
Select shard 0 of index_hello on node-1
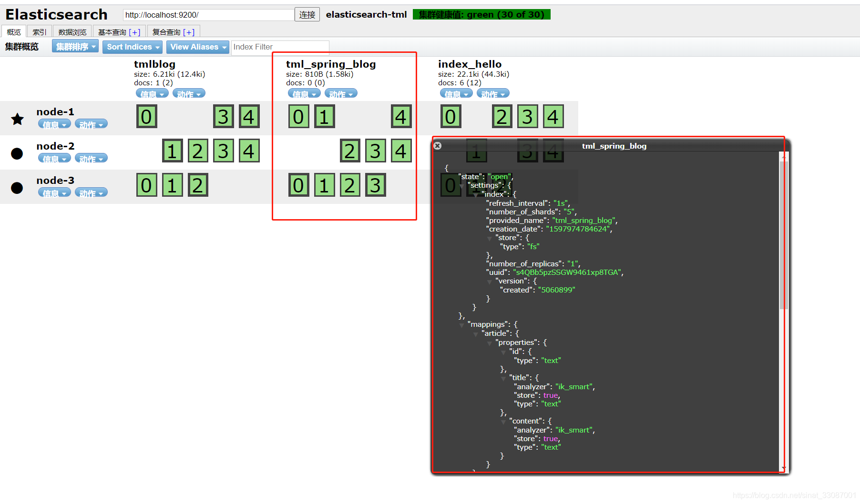click(x=451, y=117)
